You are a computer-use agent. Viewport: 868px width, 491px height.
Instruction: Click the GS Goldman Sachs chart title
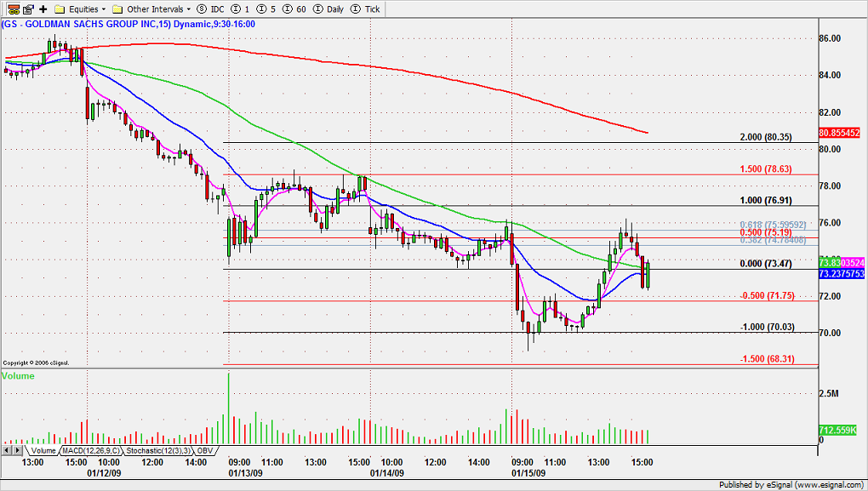128,24
